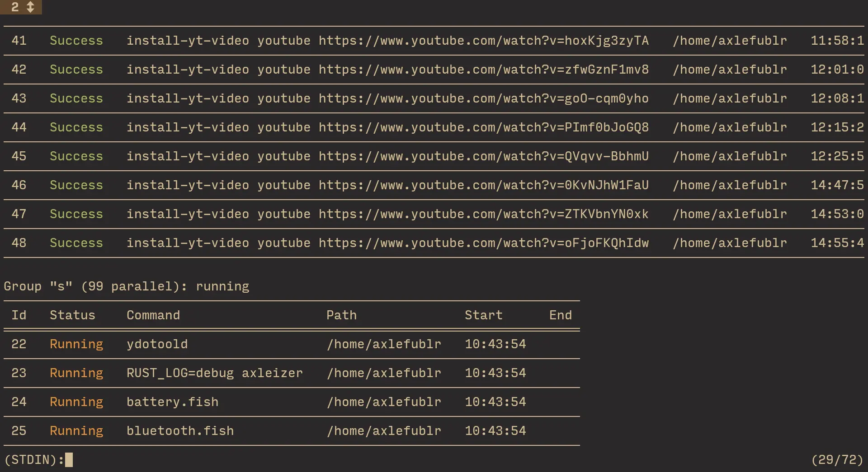Open the YouTube link ending in hoxKjg3zyTA
Image resolution: width=868 pixels, height=472 pixels.
tap(483, 41)
